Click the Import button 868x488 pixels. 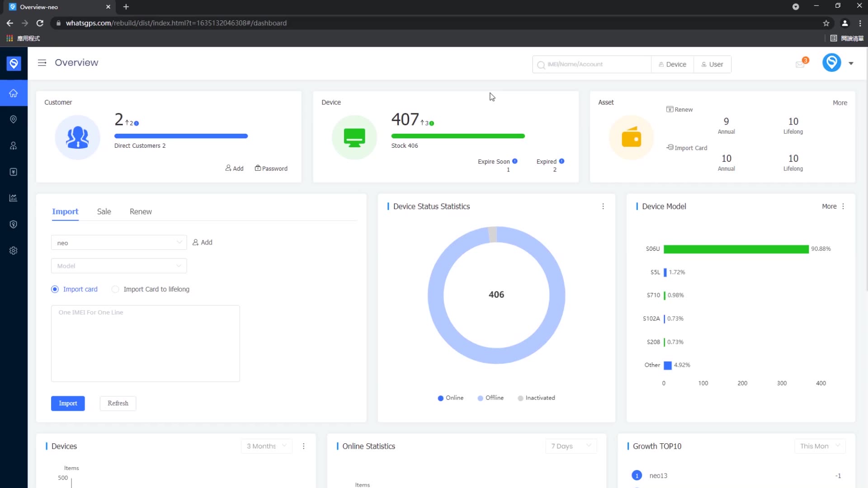coord(68,403)
